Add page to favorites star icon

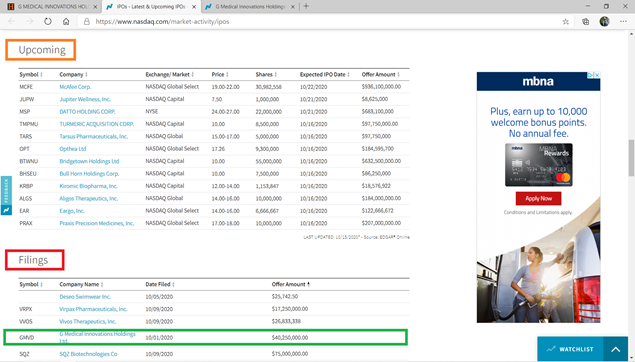(566, 21)
